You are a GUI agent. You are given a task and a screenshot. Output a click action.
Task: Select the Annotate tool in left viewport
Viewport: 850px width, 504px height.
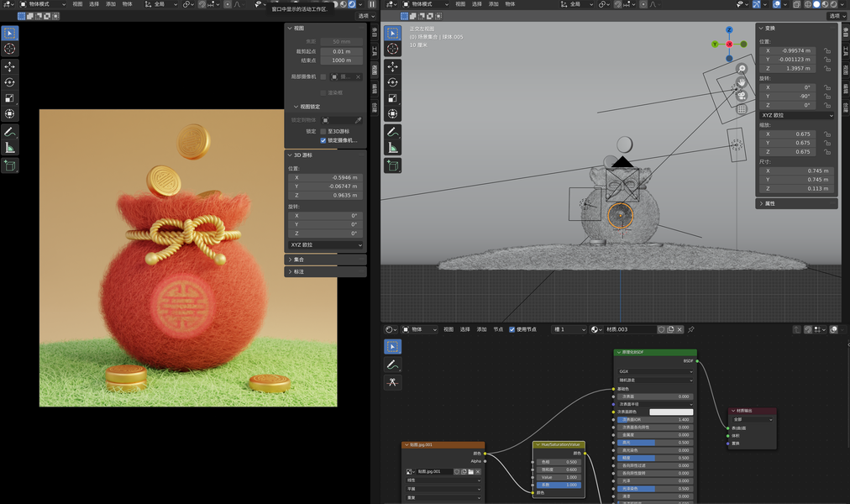[x=10, y=132]
